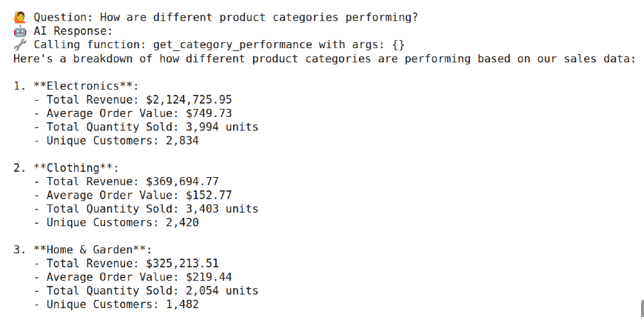Click the Electronics average order value $749.73
Viewport: 644px width, 320px height.
[x=209, y=113]
